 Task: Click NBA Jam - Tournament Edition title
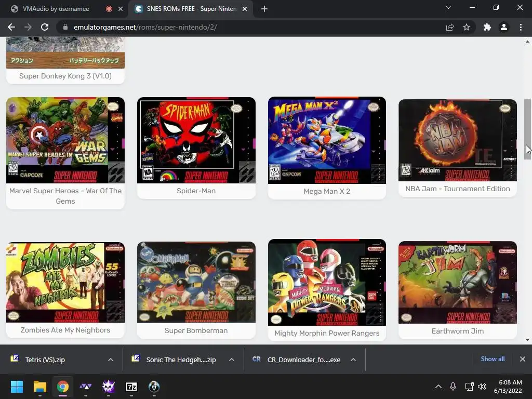point(458,189)
